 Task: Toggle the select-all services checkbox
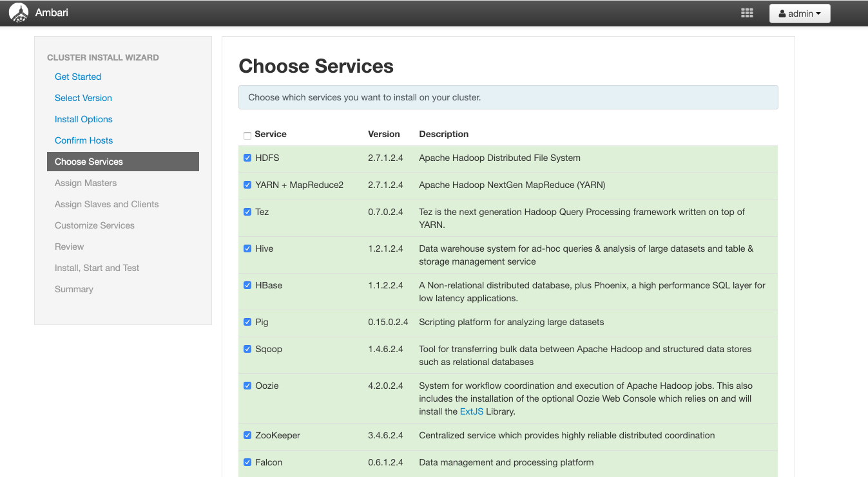247,136
